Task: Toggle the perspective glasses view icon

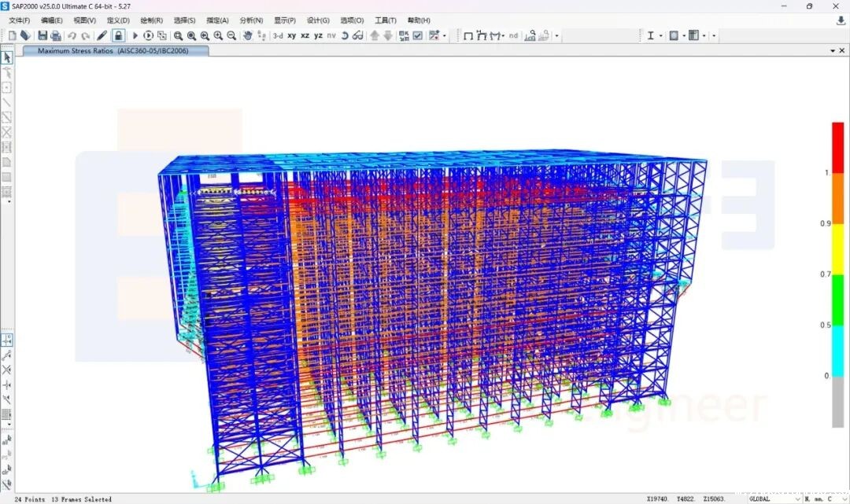Action: tap(357, 35)
